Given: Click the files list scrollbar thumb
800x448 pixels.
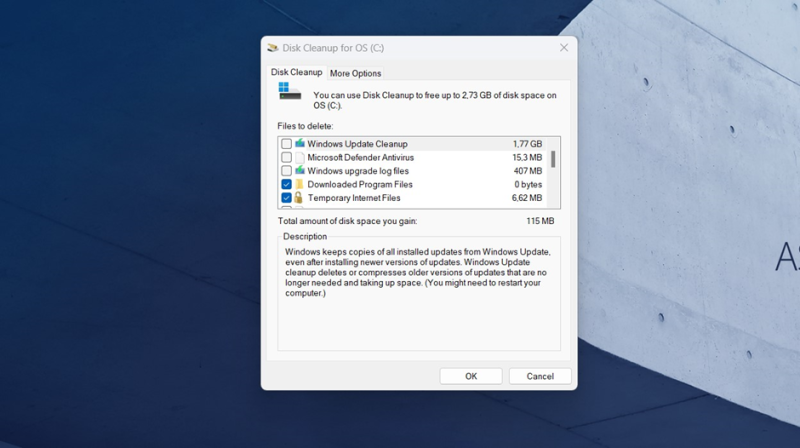Looking at the screenshot, I should 553,159.
